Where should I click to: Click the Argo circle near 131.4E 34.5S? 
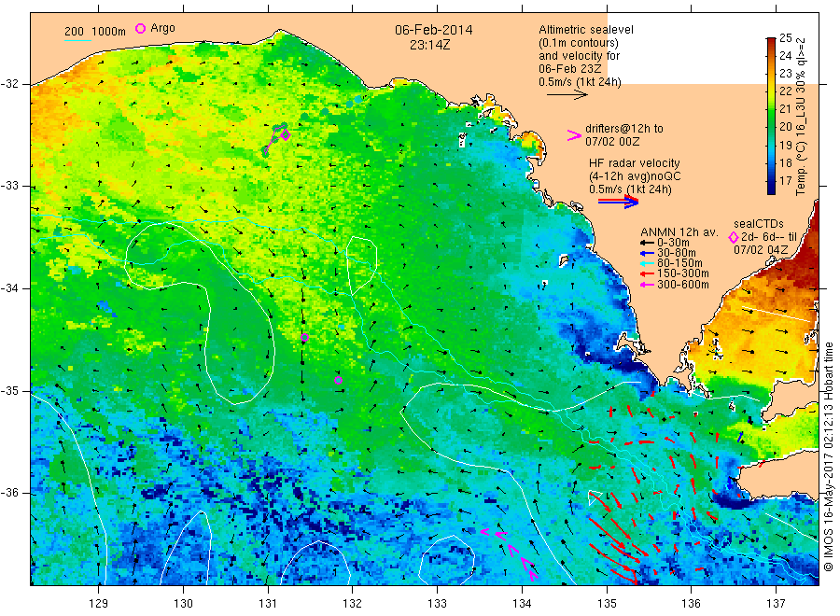pyautogui.click(x=304, y=338)
